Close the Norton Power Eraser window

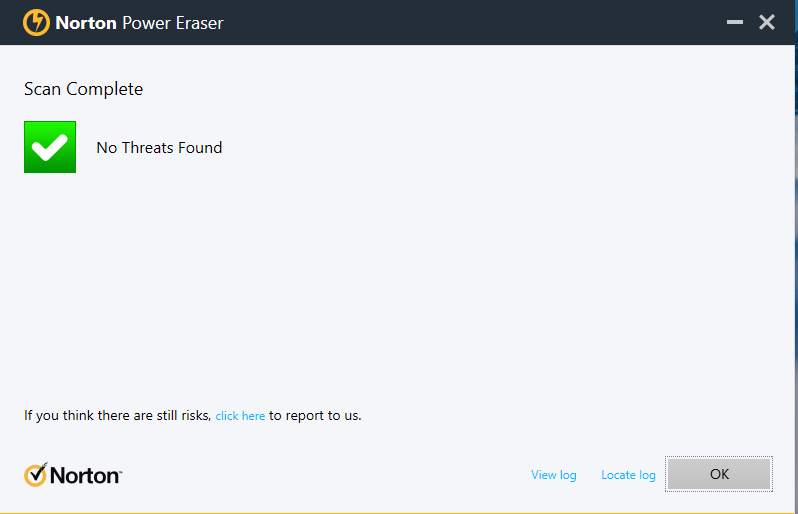(766, 22)
